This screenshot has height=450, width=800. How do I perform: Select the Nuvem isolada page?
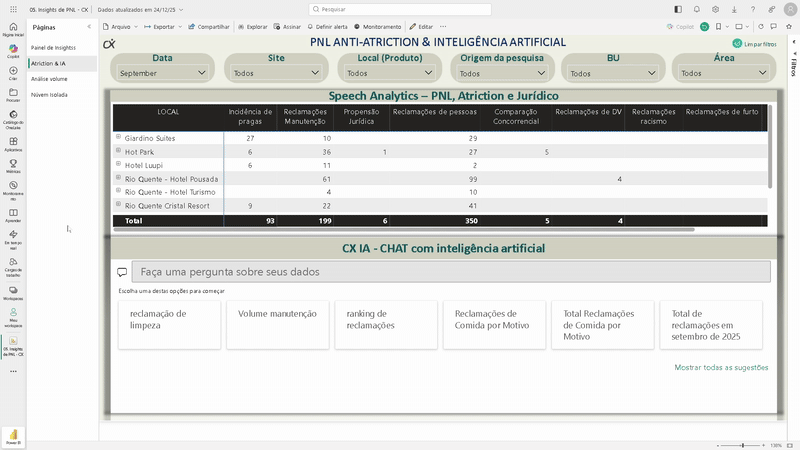point(62,95)
